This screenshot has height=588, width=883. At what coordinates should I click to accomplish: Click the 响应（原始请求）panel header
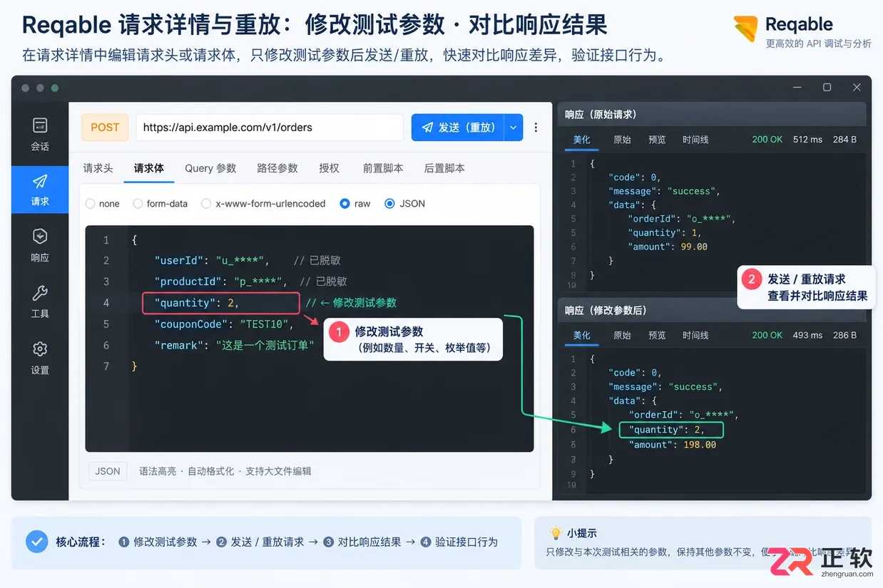tap(712, 114)
